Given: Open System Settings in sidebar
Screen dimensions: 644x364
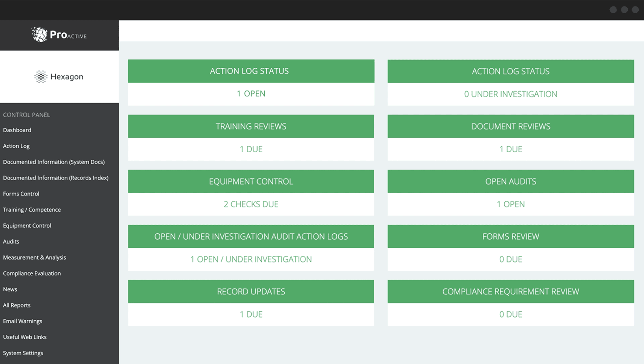Looking at the screenshot, I should coord(23,353).
